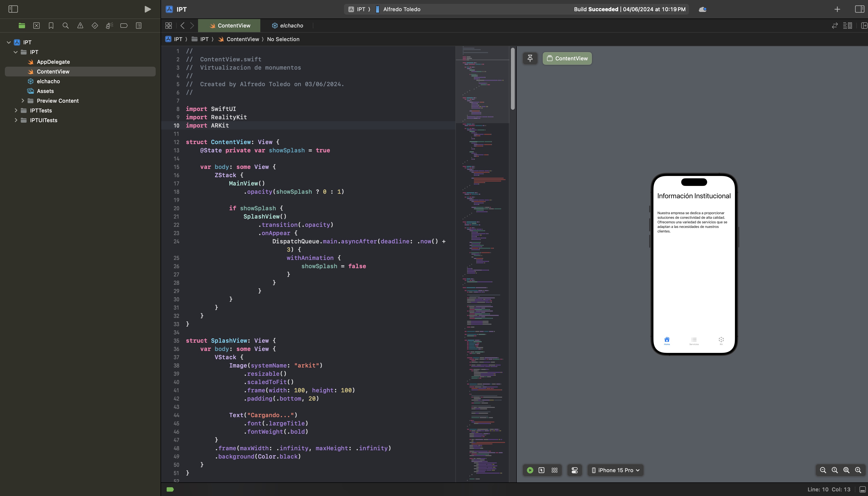868x496 pixels.
Task: Zoom in the preview canvas
Action: click(x=858, y=470)
